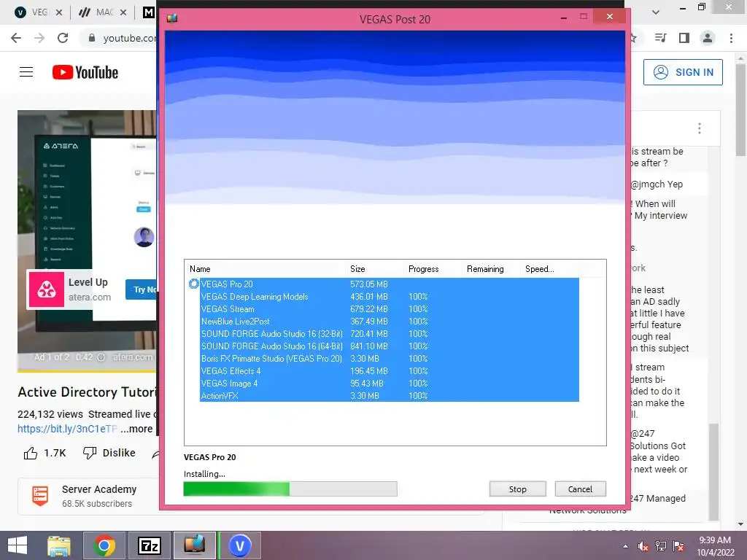The width and height of the screenshot is (747, 560).
Task: Sort list by Name column header
Action: (x=265, y=269)
